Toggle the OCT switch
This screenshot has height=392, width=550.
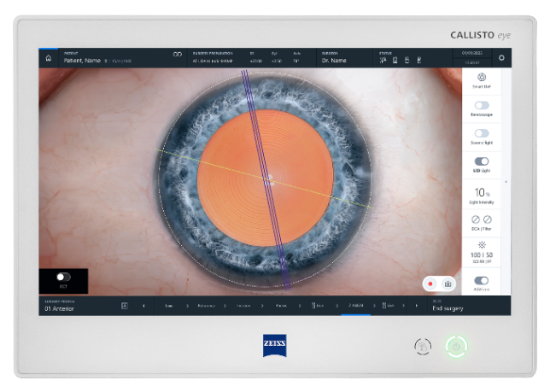pyautogui.click(x=62, y=278)
